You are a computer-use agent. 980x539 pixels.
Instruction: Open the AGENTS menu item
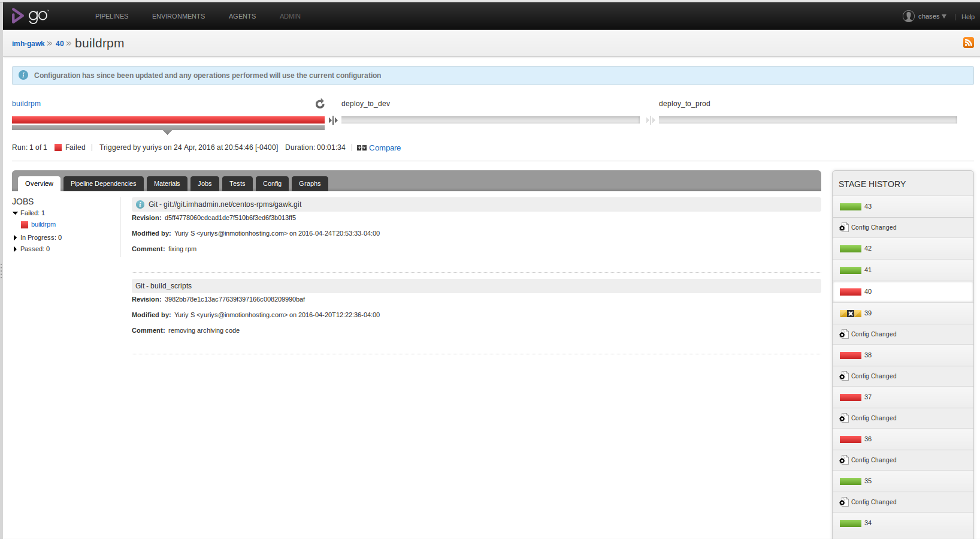(242, 16)
